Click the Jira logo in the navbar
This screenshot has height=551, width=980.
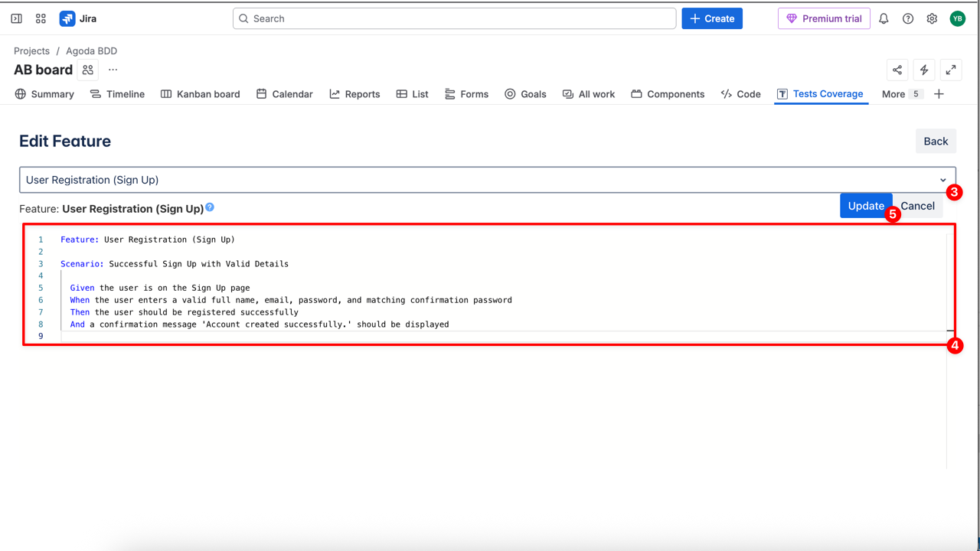point(67,18)
